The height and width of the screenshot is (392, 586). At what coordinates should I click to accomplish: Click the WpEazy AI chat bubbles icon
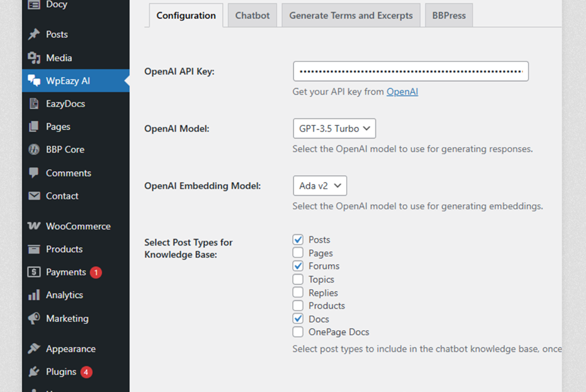click(34, 81)
